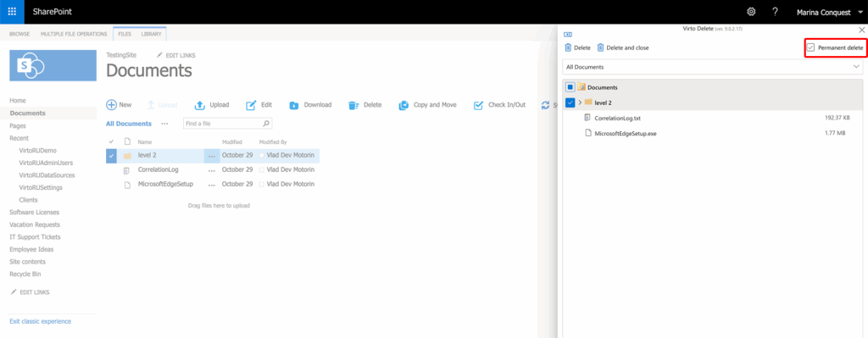Open Site contents link
The width and height of the screenshot is (868, 338).
28,262
